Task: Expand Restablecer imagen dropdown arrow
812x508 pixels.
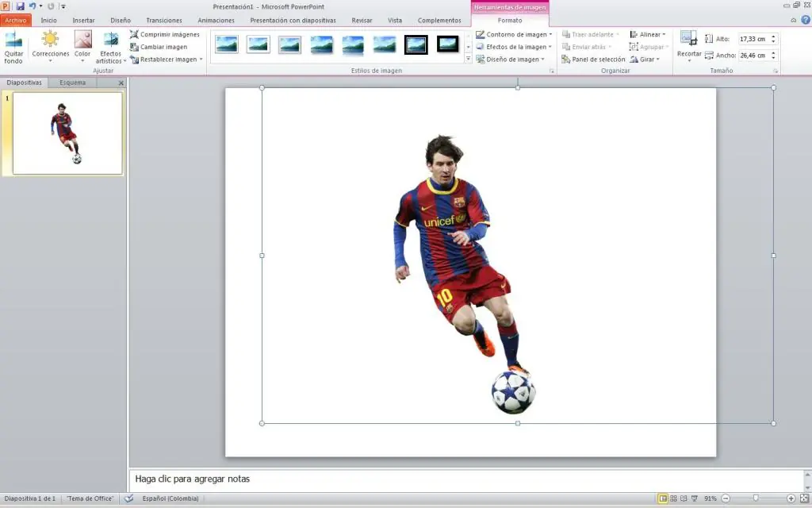Action: pos(201,59)
